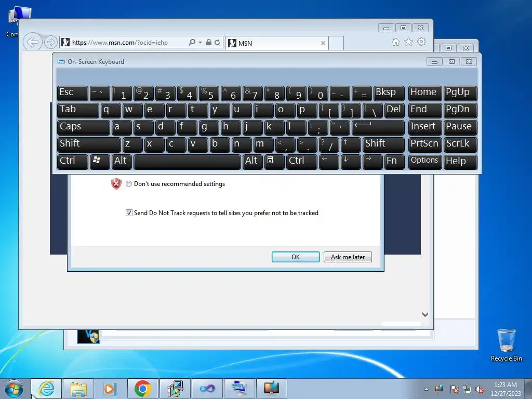Click the security lock icon in address bar

(x=209, y=42)
